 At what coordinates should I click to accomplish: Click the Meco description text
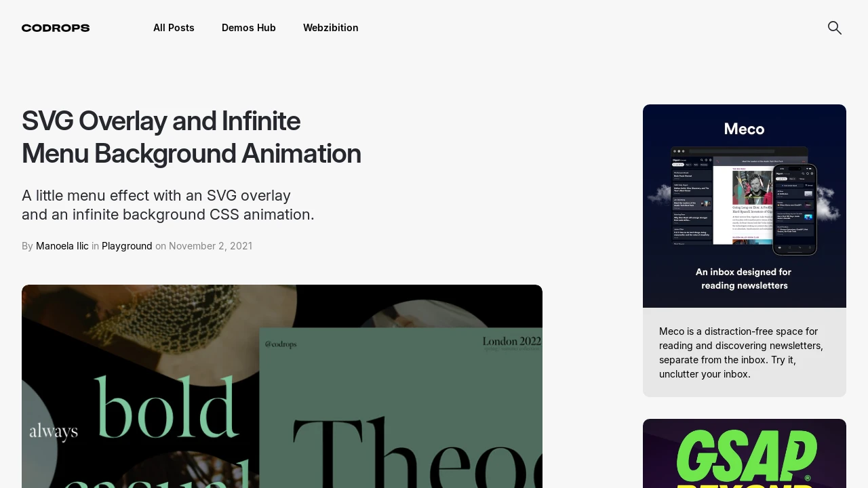(x=741, y=352)
